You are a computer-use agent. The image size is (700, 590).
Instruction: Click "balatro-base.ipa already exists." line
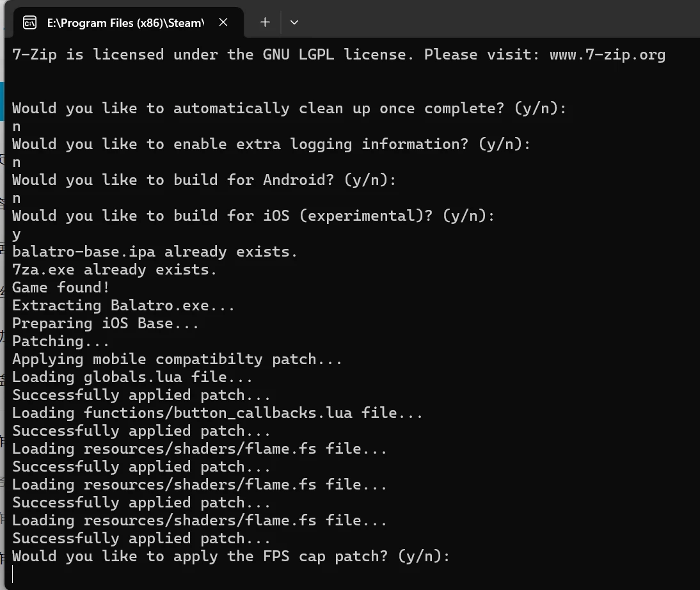[x=155, y=251]
